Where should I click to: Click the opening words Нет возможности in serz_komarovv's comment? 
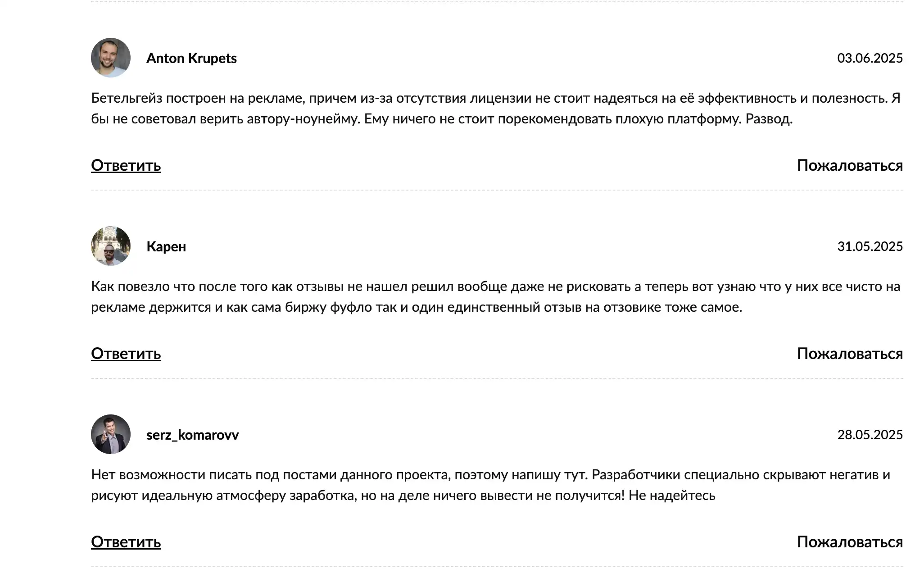[x=147, y=475]
